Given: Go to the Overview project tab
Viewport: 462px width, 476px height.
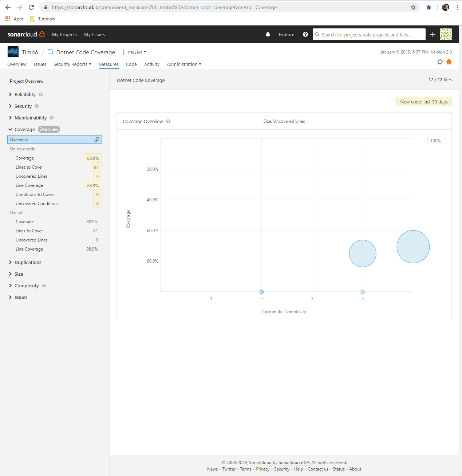Looking at the screenshot, I should (17, 64).
